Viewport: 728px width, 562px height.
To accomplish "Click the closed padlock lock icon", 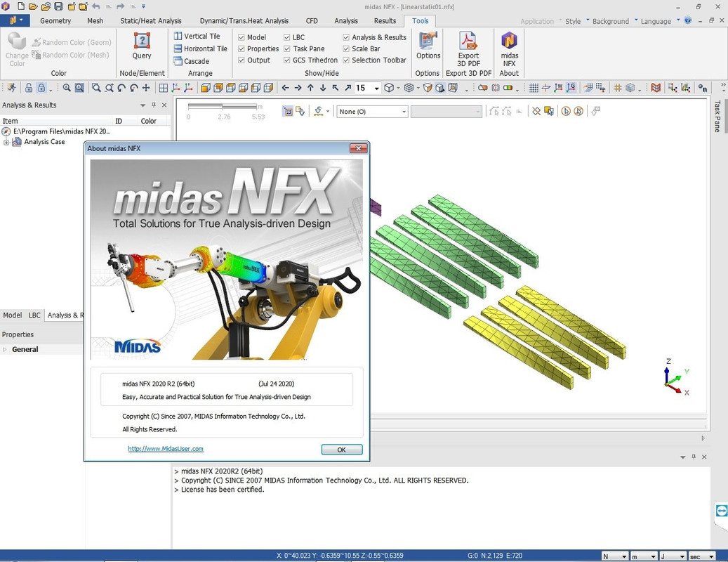I will [41, 88].
